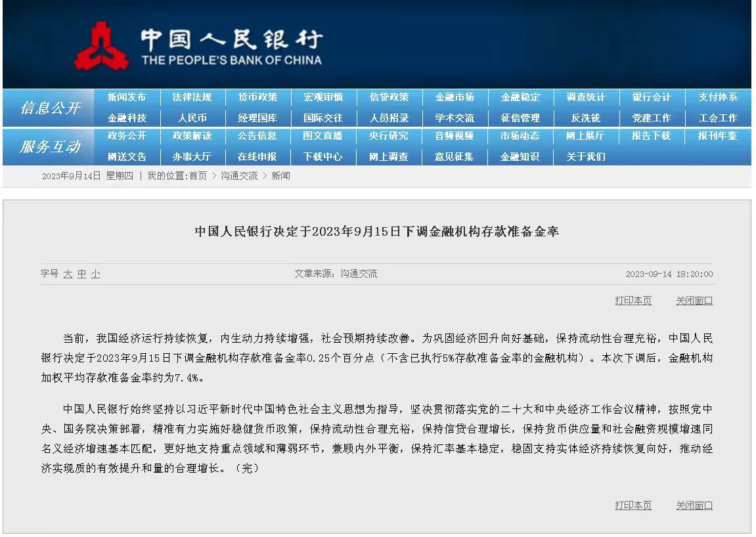This screenshot has height=537, width=756.
Task: Click top 打印本页 link
Action: (633, 301)
